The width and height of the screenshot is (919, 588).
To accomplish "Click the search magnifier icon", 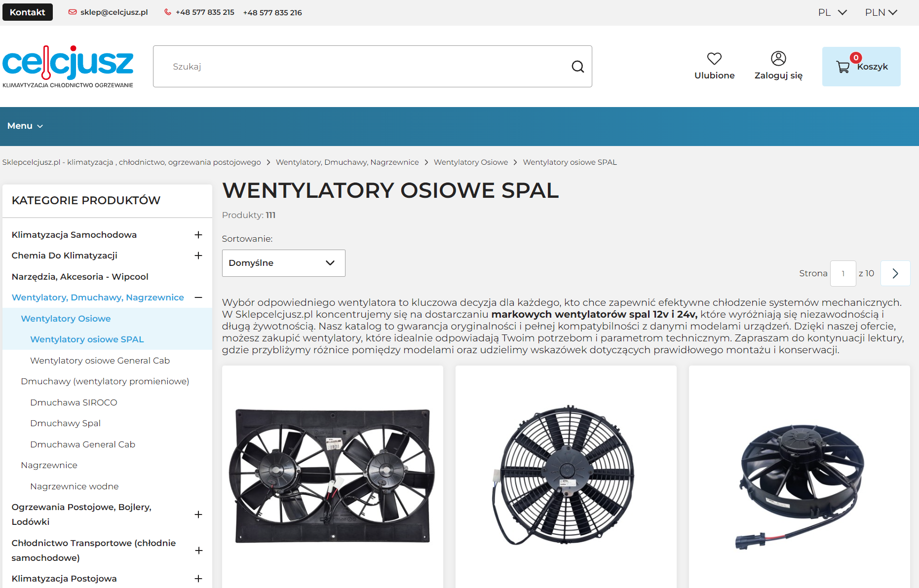I will pyautogui.click(x=577, y=66).
